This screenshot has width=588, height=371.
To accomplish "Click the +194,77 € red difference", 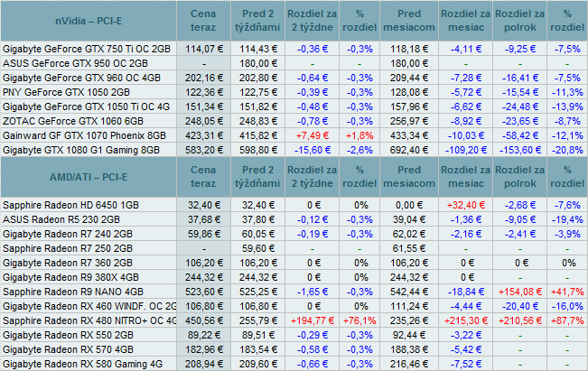I will [x=313, y=320].
